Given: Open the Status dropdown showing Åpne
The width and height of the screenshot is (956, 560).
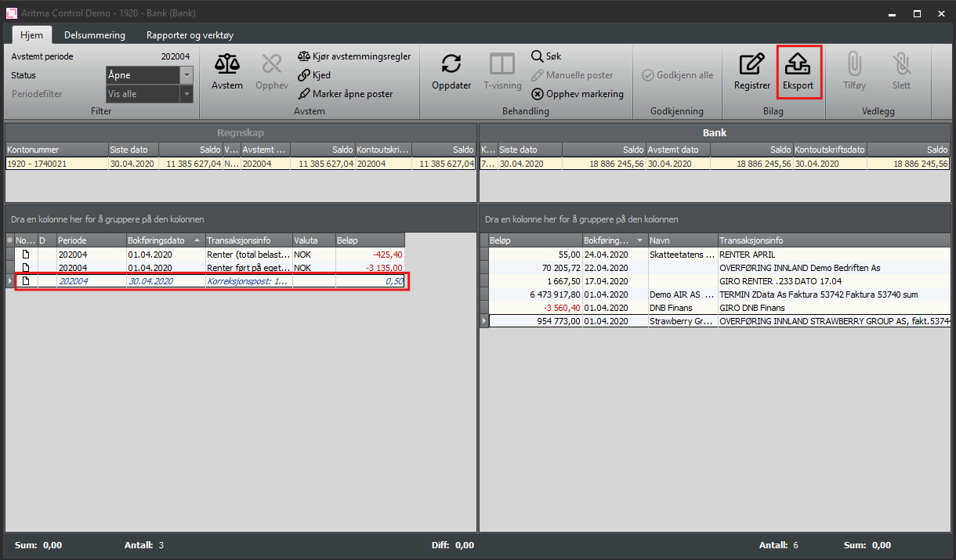Looking at the screenshot, I should 186,75.
